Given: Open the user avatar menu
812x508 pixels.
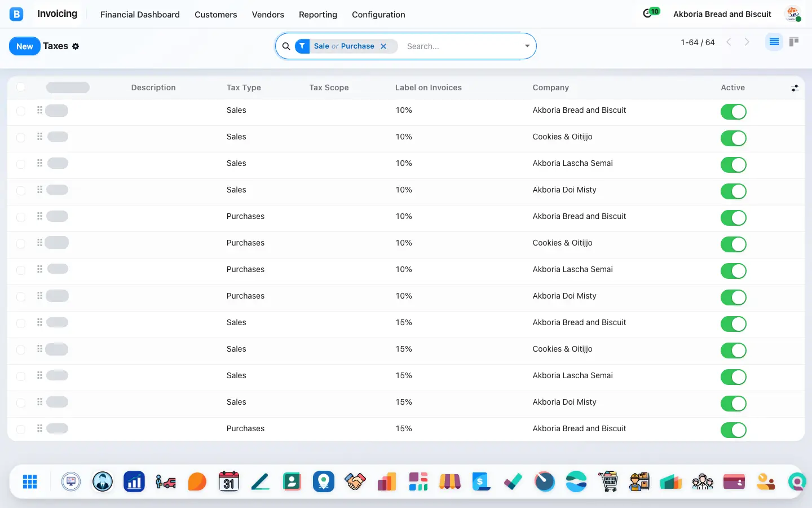Looking at the screenshot, I should tap(793, 14).
